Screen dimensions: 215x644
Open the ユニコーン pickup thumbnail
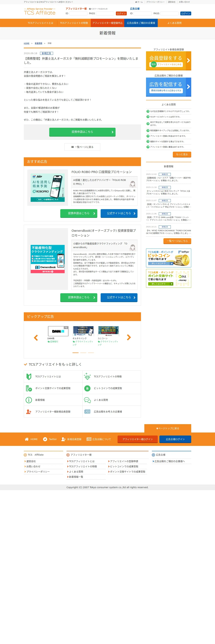[108, 331]
